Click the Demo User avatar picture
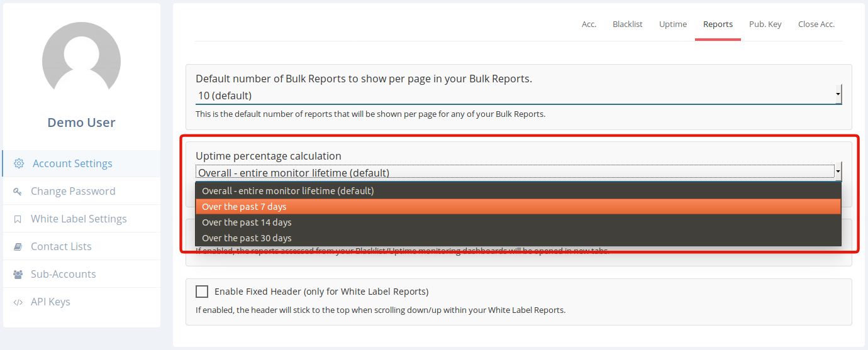The width and height of the screenshot is (868, 350). [81, 61]
